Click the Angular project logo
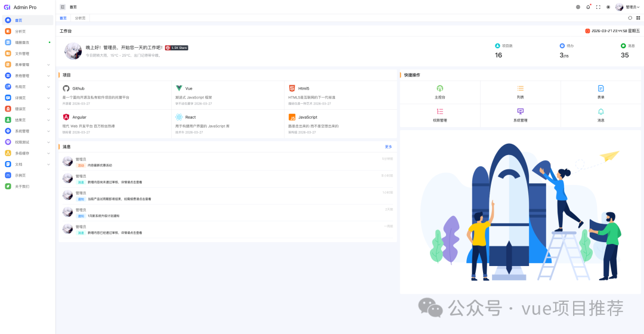Viewport: 644px width, 334px height. click(x=66, y=117)
